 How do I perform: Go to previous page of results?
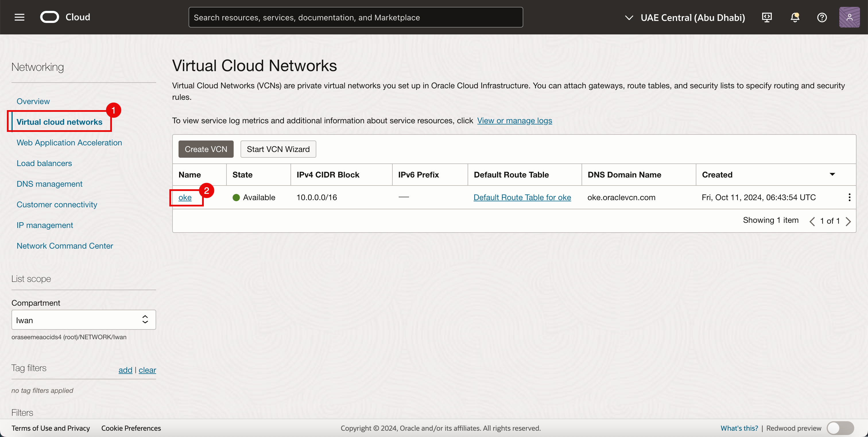coord(812,221)
